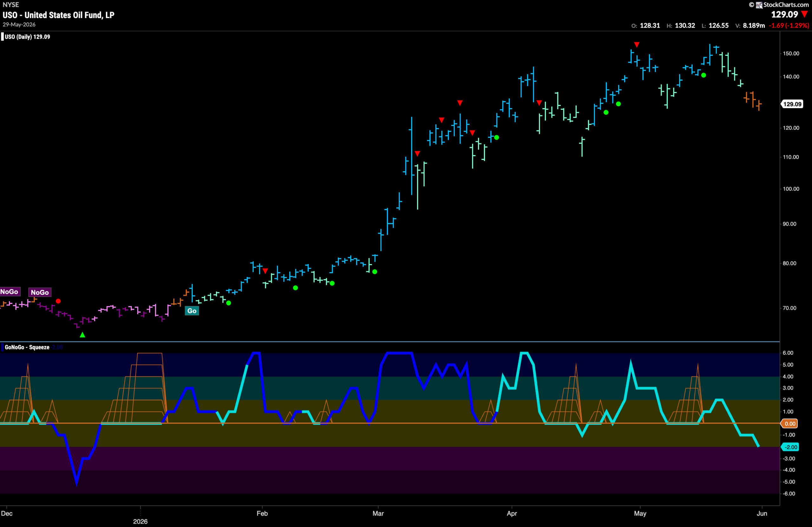Image resolution: width=812 pixels, height=527 pixels.
Task: Click the blue legend swatch beside GoNoGo - Squeeze
Action: 3,347
